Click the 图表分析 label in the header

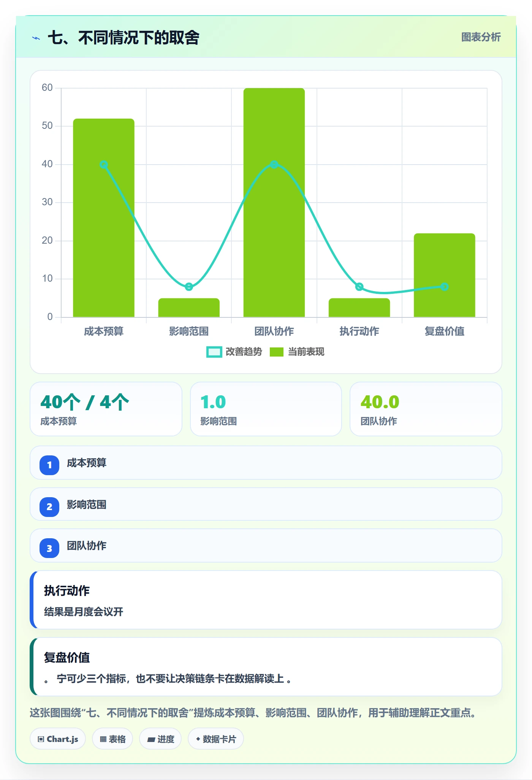coord(481,37)
